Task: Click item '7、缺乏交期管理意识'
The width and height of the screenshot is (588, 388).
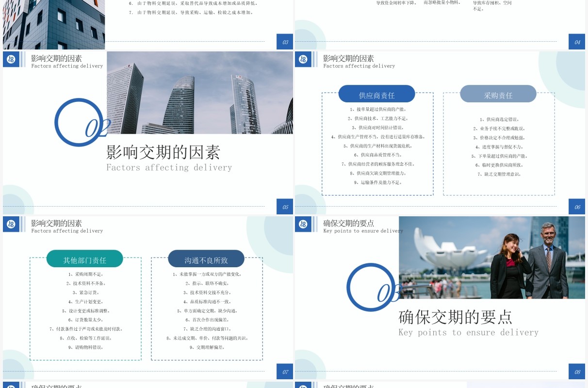Action: point(499,174)
